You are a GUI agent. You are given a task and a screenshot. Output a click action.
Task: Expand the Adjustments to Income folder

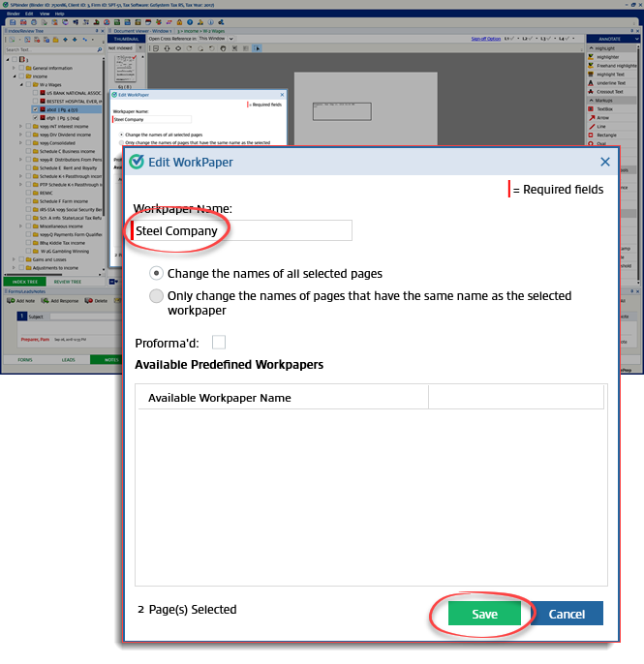pos(14,267)
